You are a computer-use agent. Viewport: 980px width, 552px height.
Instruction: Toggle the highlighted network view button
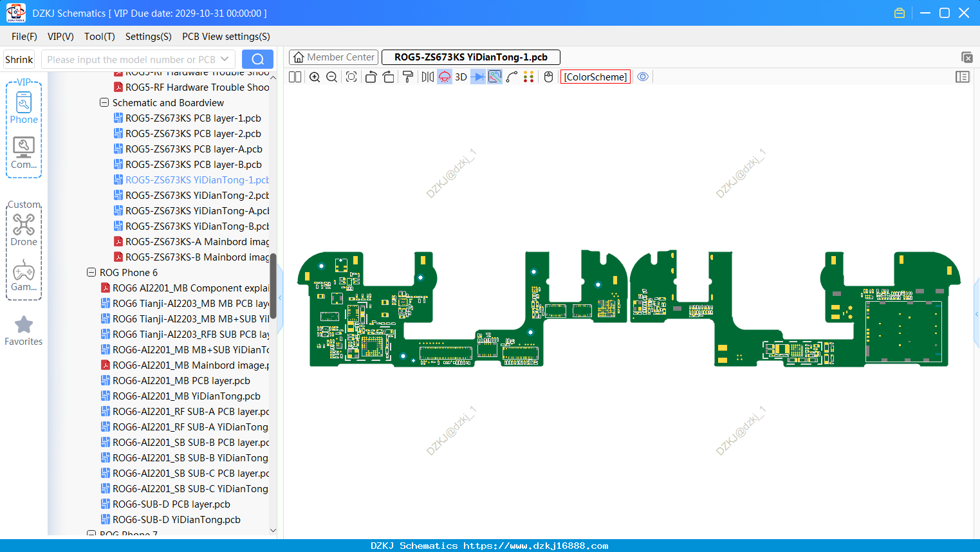click(495, 77)
